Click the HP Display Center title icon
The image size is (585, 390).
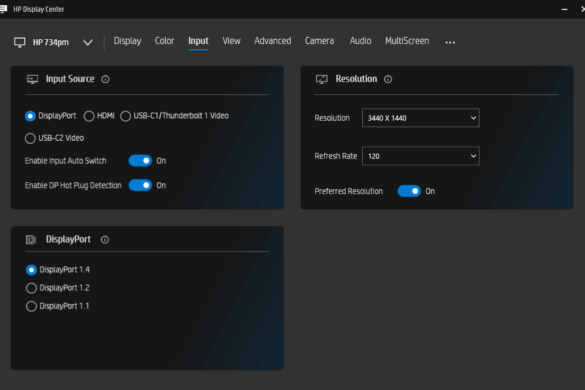[3, 9]
